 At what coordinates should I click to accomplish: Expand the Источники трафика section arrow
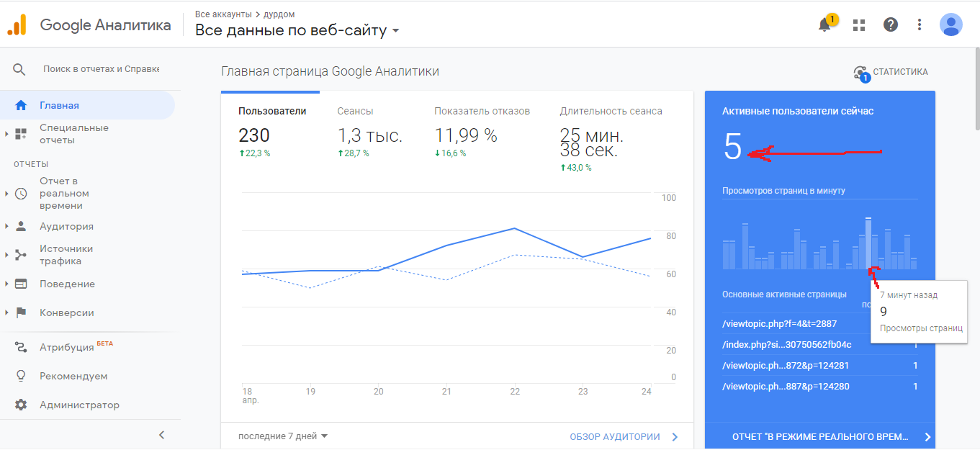coord(6,255)
